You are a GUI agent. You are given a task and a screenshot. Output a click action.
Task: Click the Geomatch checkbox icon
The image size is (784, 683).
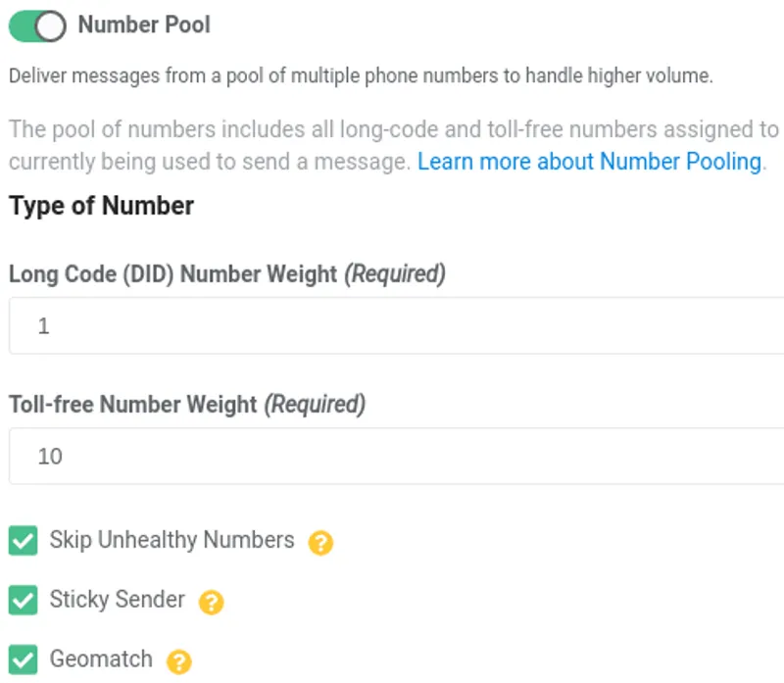pyautogui.click(x=23, y=659)
